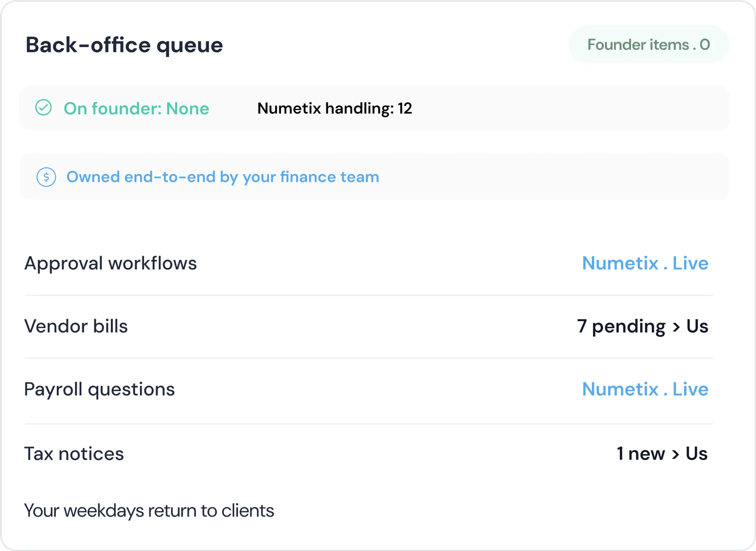Image resolution: width=756 pixels, height=551 pixels.
Task: Click the green checkmark circle icon
Action: [44, 108]
